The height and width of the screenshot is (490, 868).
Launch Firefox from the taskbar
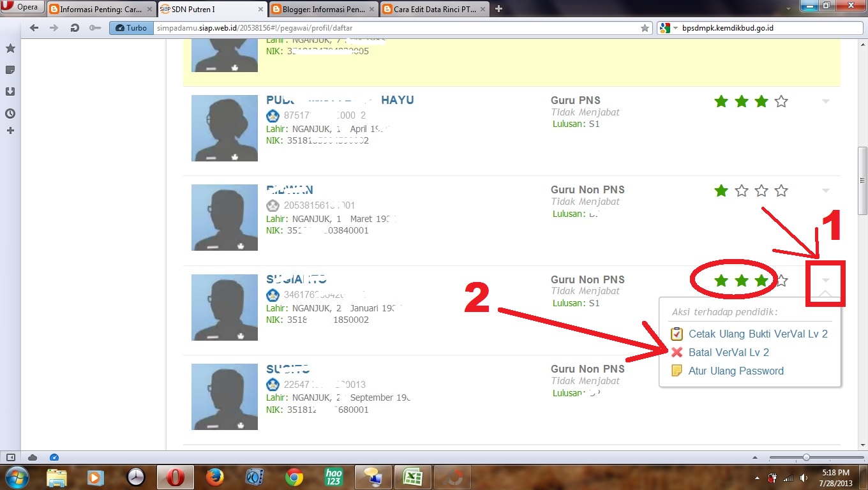point(215,477)
